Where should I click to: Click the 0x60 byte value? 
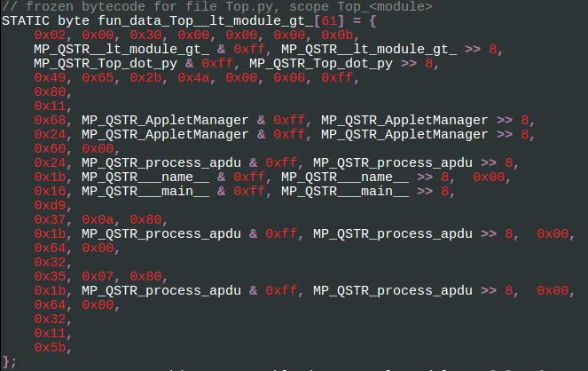point(50,149)
